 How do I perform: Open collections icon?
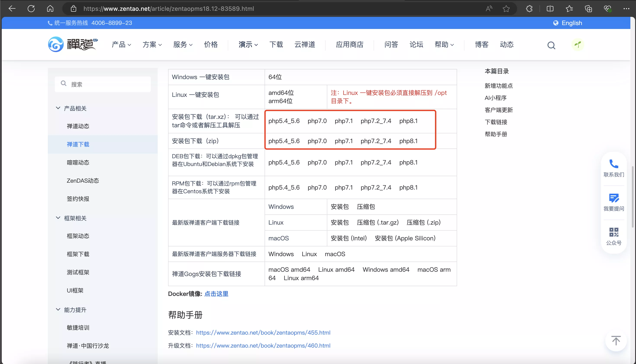588,9
